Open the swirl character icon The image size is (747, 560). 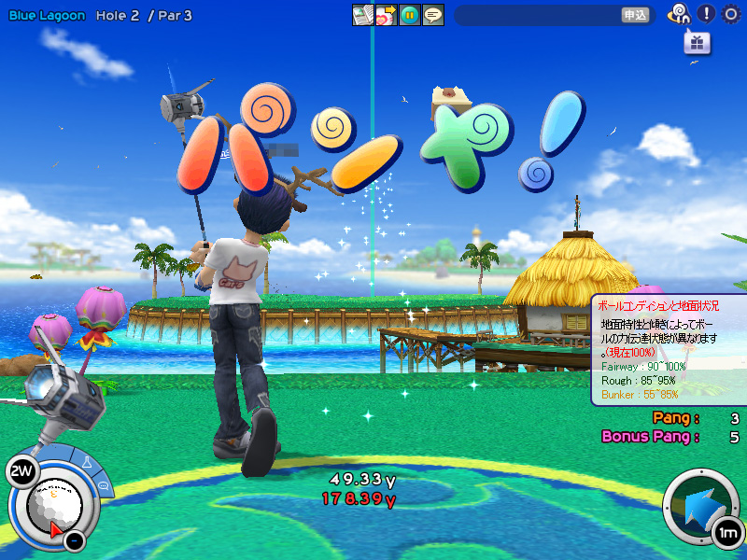680,14
